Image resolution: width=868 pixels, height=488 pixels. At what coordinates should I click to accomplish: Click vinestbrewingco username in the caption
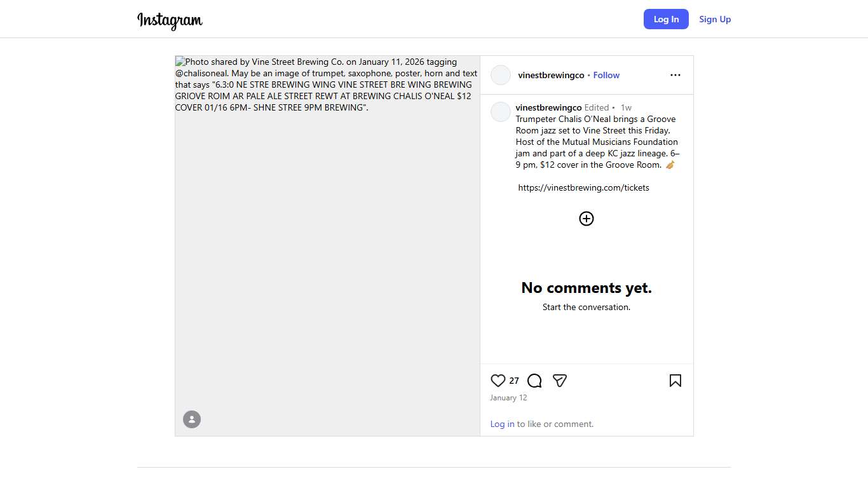tap(548, 107)
